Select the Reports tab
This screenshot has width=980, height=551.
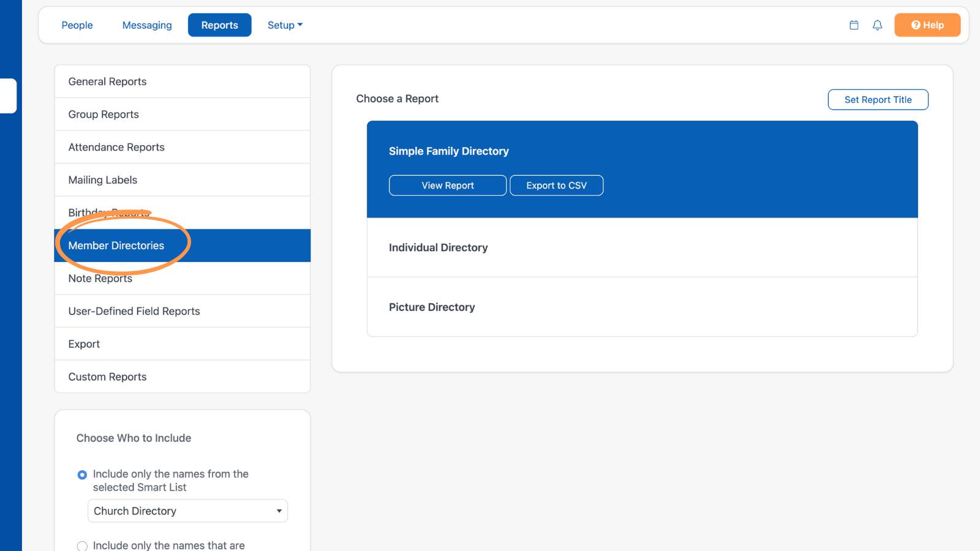(x=219, y=25)
